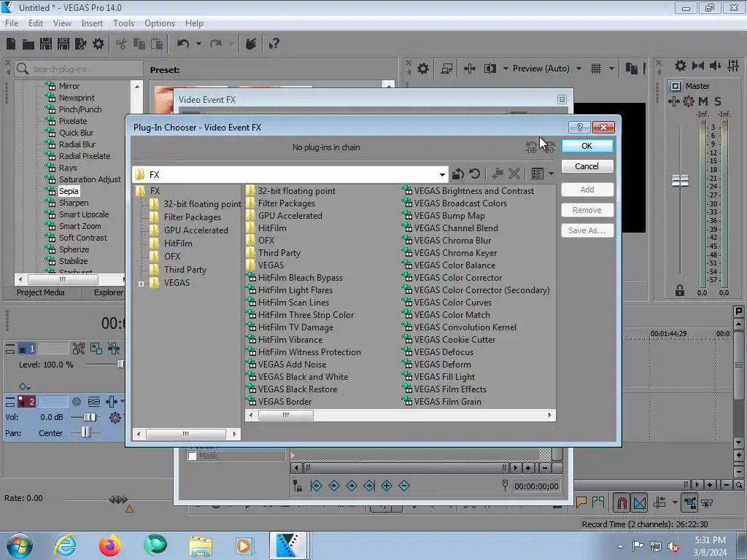This screenshot has height=560, width=747.
Task: Click the Add button in Plug-In Chooser
Action: coord(587,190)
